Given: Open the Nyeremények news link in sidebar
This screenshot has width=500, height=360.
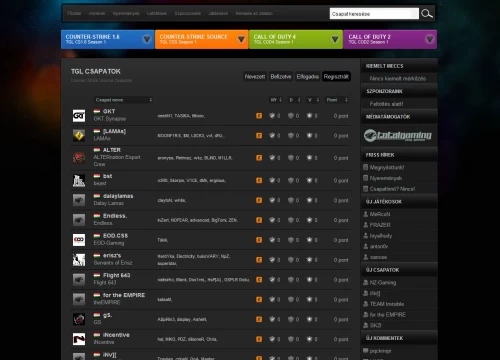Looking at the screenshot, I should [x=386, y=178].
